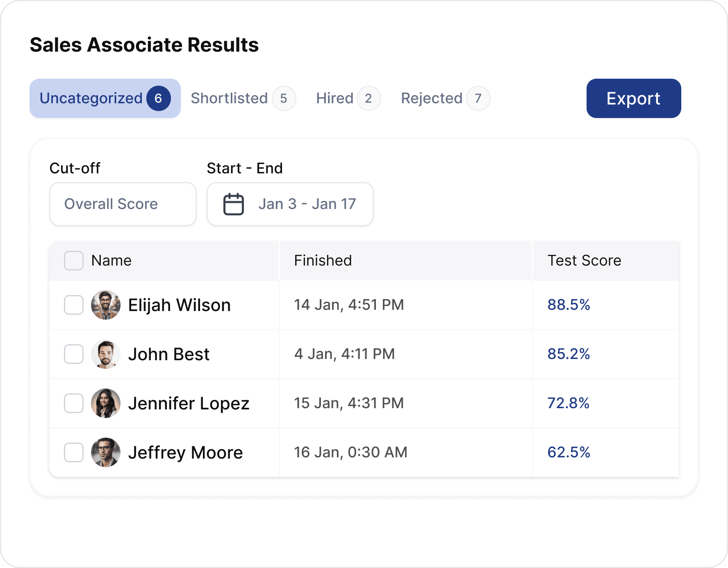
Task: Click Jennifer Lopez's avatar photo
Action: [x=105, y=403]
